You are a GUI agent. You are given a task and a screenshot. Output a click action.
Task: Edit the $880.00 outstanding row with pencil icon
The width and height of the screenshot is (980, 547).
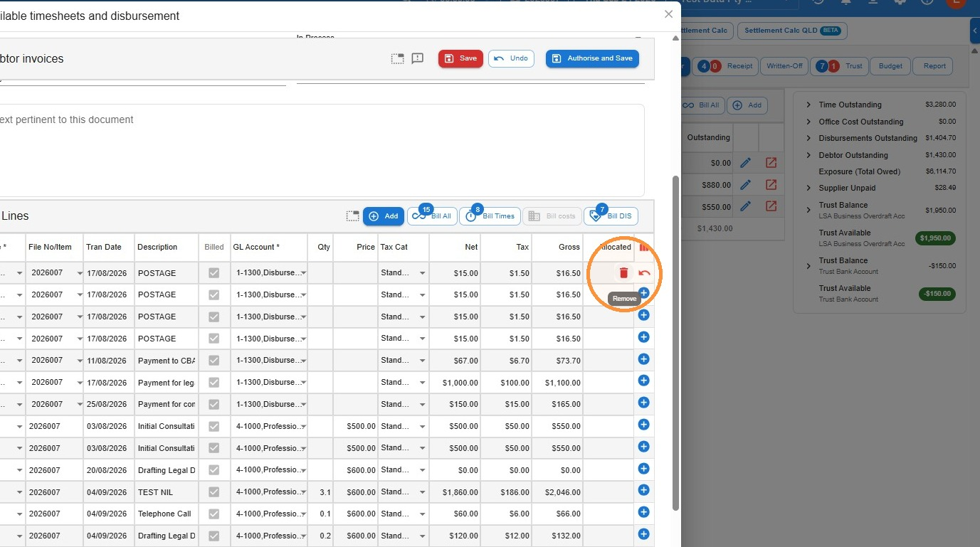pos(745,185)
